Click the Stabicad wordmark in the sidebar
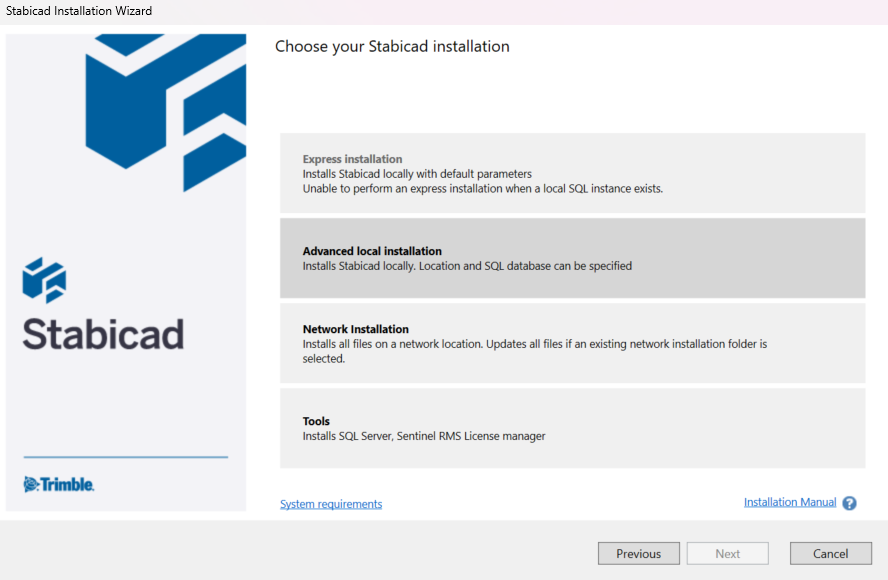This screenshot has width=888, height=580. tap(102, 337)
